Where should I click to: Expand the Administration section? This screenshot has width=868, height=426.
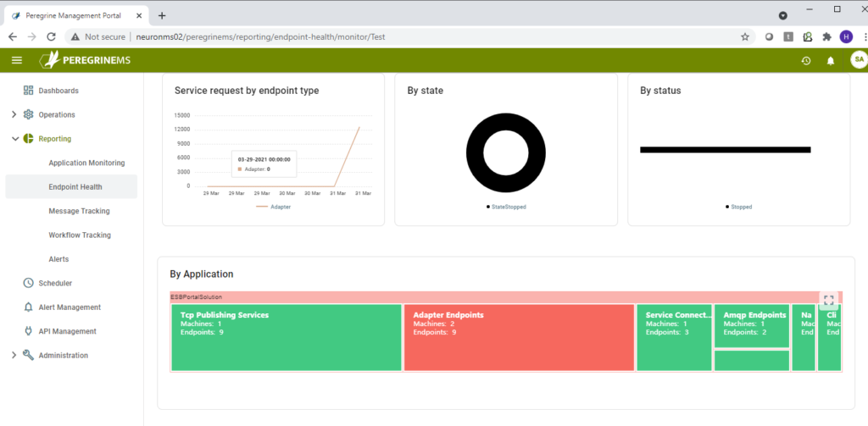[x=14, y=356]
